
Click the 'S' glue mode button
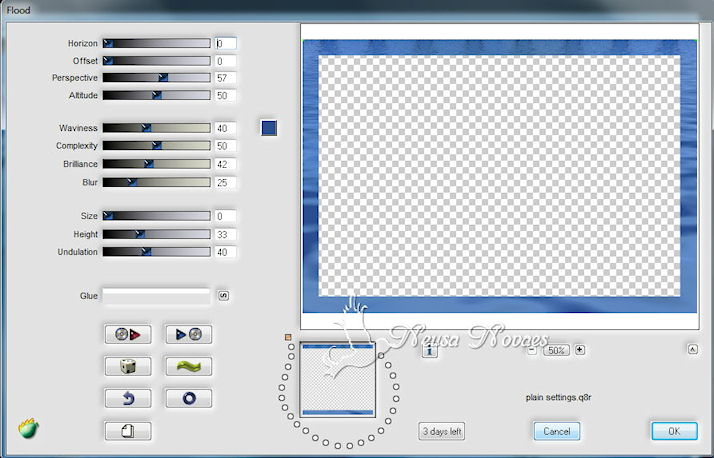point(223,295)
